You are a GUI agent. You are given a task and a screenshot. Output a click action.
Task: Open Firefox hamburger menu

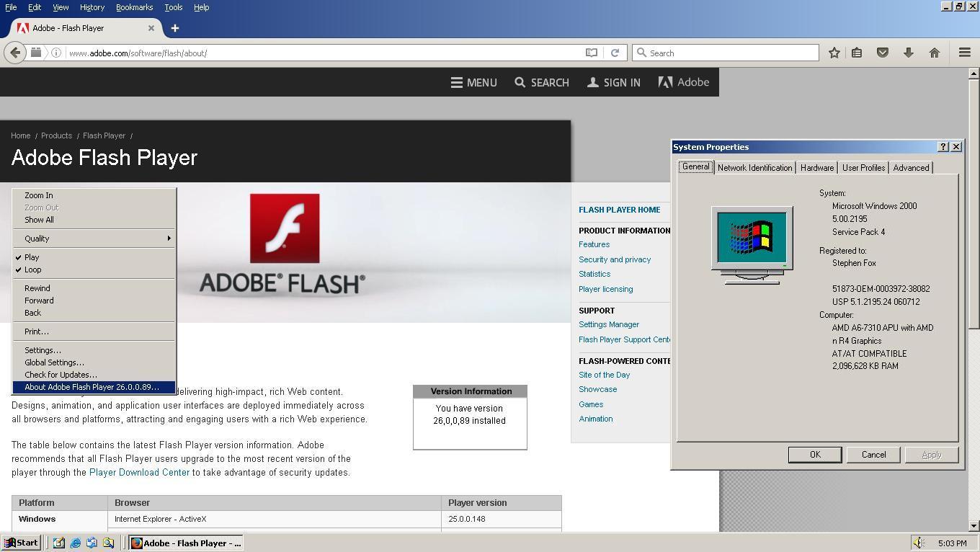(x=965, y=53)
